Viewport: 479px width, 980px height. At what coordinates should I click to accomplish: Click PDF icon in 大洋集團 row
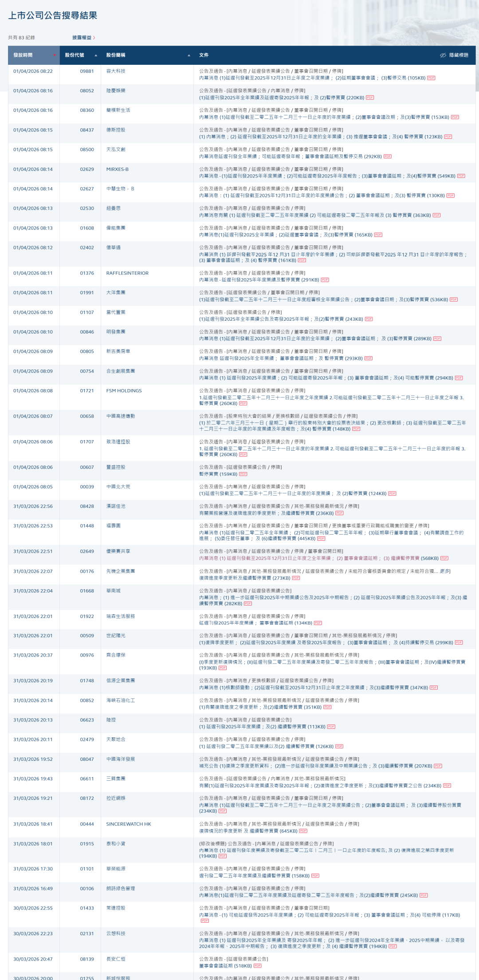(x=454, y=299)
